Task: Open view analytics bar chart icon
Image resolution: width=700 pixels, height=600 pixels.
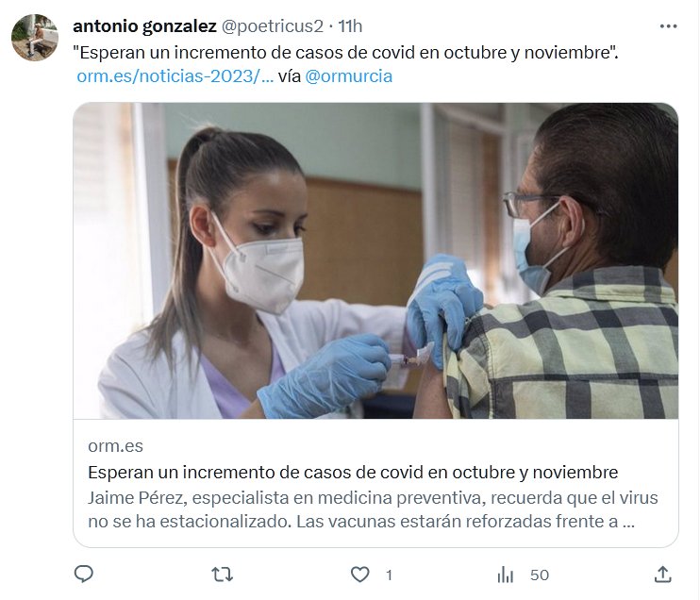Action: point(506,575)
